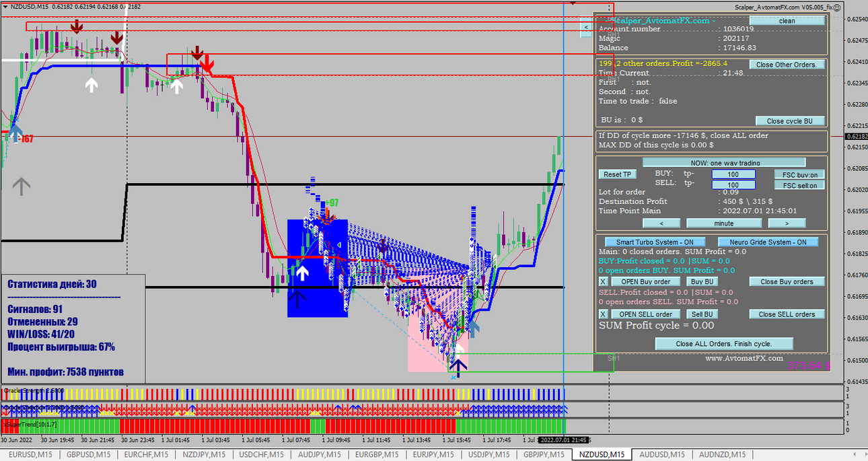Click the SELL tp value field
Screen dimensions: 868x461
pyautogui.click(x=733, y=184)
